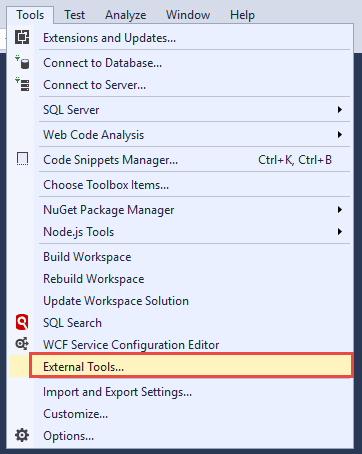Expand the Node.js Tools submenu arrow
The image size is (362, 454).
tap(340, 232)
